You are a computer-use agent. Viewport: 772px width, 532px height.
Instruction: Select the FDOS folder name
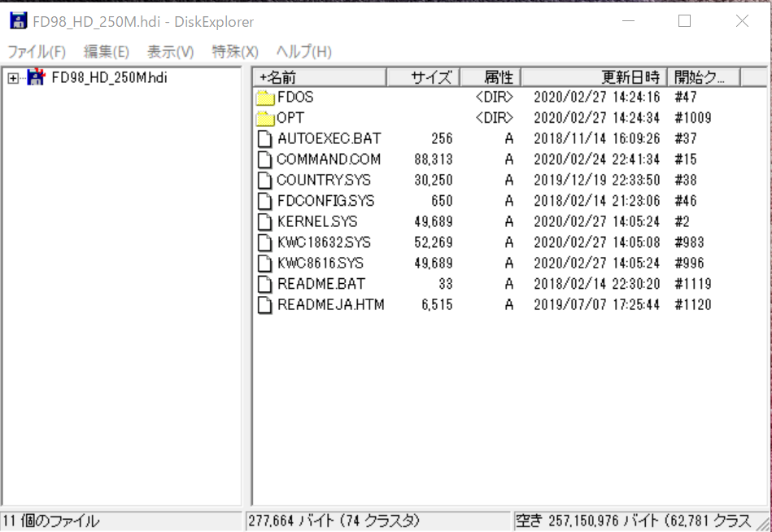coord(295,97)
